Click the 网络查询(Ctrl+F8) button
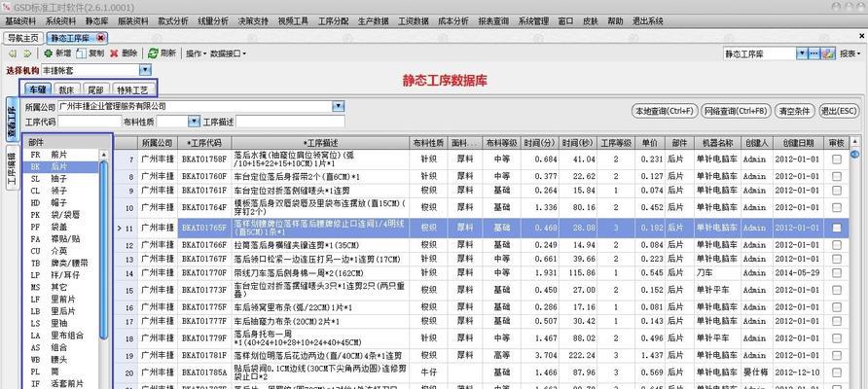 (736, 111)
